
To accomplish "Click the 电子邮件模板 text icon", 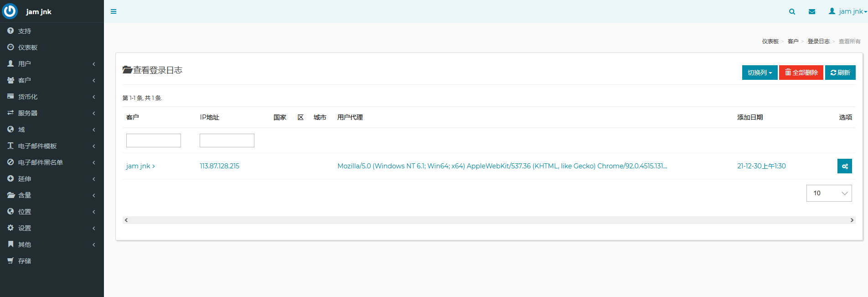I will (10, 146).
